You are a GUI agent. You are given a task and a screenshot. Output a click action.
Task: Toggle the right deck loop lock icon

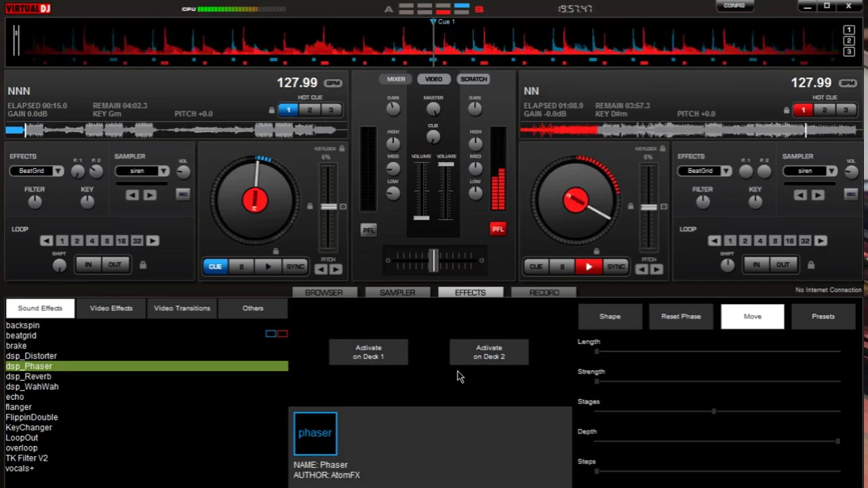(x=810, y=264)
